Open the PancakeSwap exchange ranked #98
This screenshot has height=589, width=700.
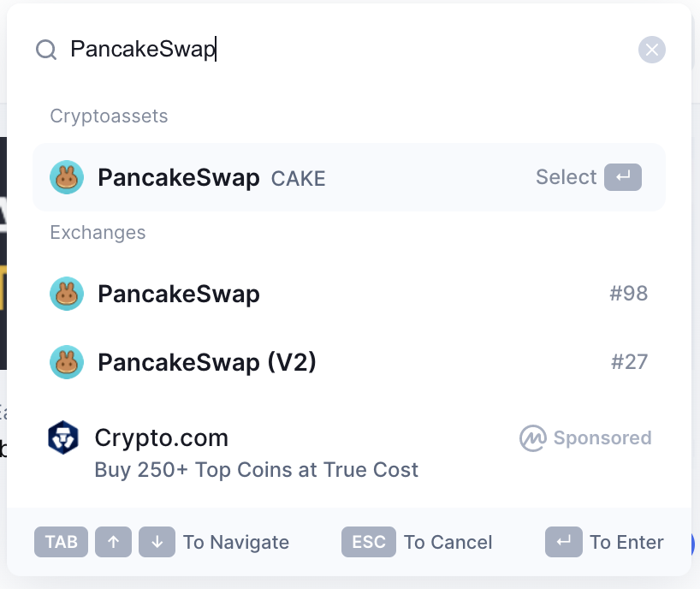coord(349,294)
